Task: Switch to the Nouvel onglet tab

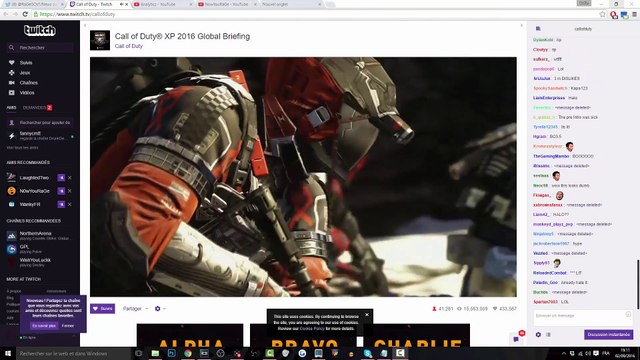Action: coord(290,4)
